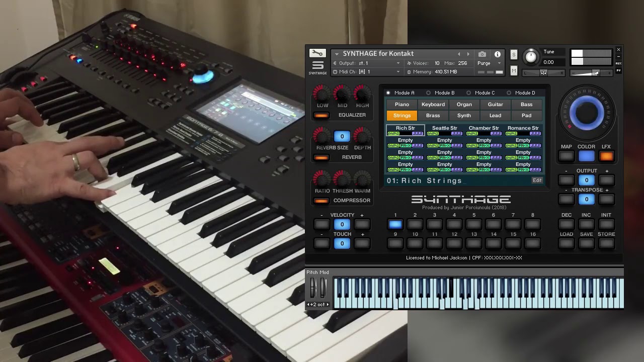Switch to the Bass category tab

[x=527, y=105]
